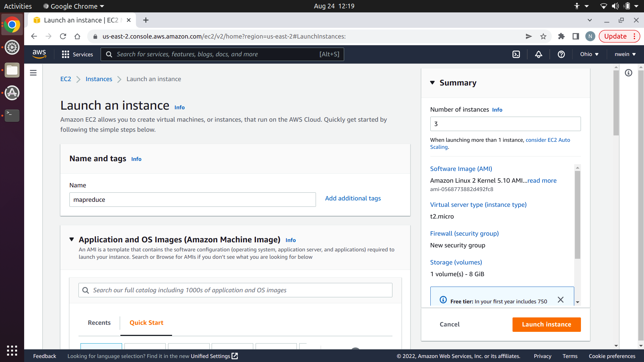The width and height of the screenshot is (644, 362).
Task: Click the Number of instances field
Action: [505, 124]
